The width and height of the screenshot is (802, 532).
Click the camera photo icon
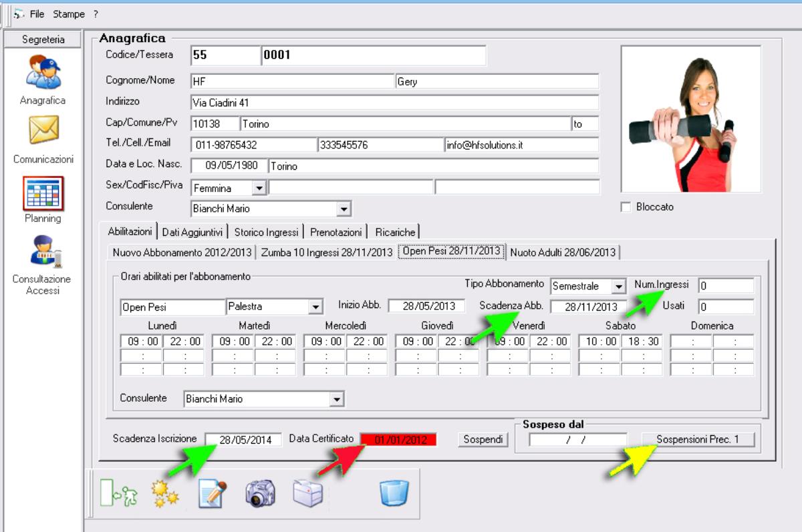tap(260, 493)
